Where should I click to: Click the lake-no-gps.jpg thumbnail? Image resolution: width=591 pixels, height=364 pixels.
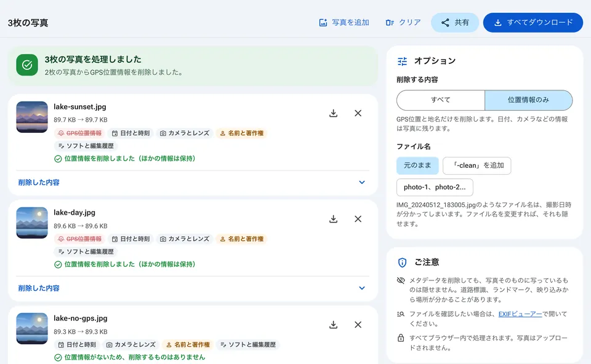[32, 328]
